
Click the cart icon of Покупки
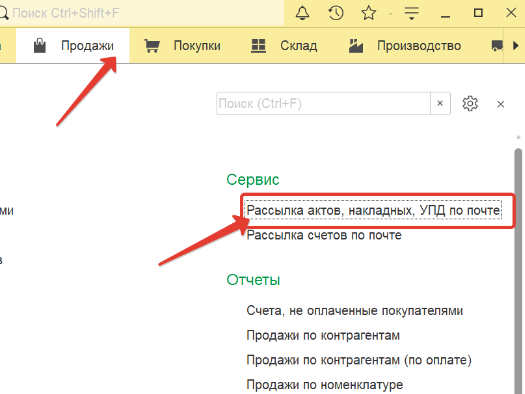[152, 46]
